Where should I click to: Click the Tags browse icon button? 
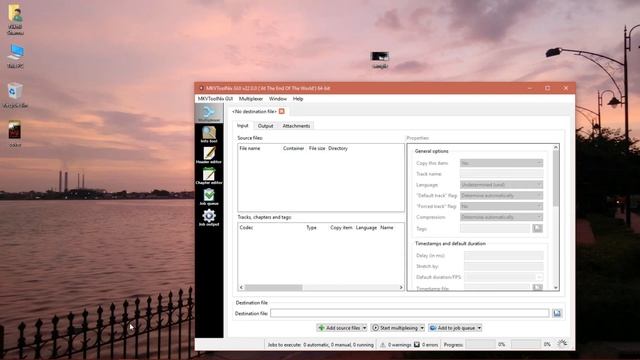point(538,228)
